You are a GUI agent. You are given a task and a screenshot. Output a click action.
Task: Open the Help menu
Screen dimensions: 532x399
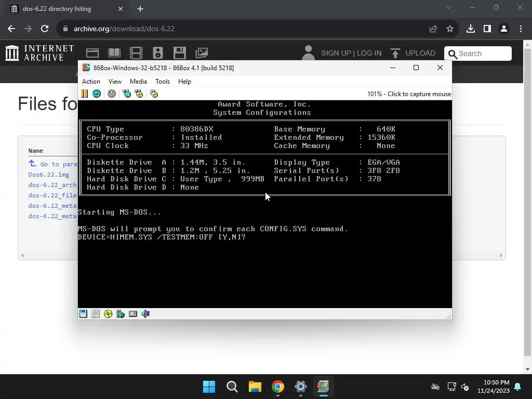tap(184, 82)
